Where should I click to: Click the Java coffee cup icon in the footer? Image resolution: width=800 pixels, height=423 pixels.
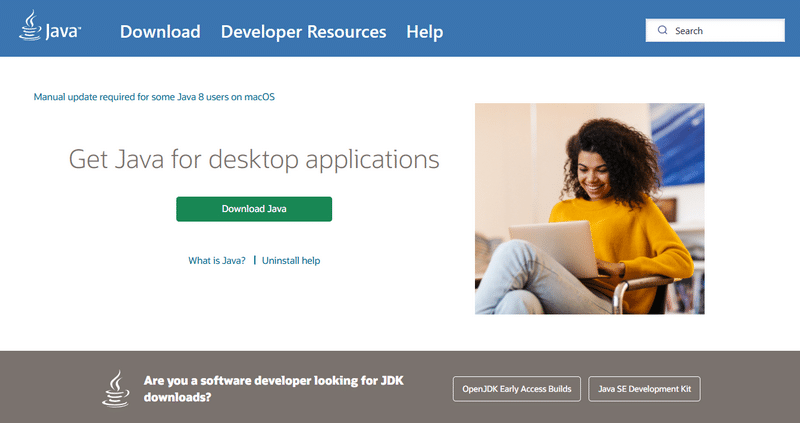click(116, 388)
